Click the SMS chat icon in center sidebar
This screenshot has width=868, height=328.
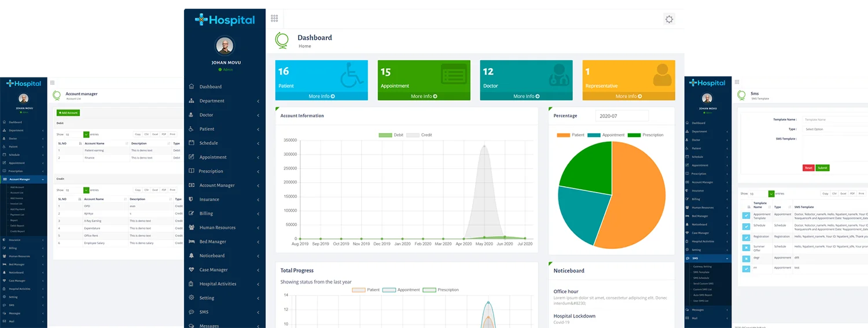click(192, 312)
